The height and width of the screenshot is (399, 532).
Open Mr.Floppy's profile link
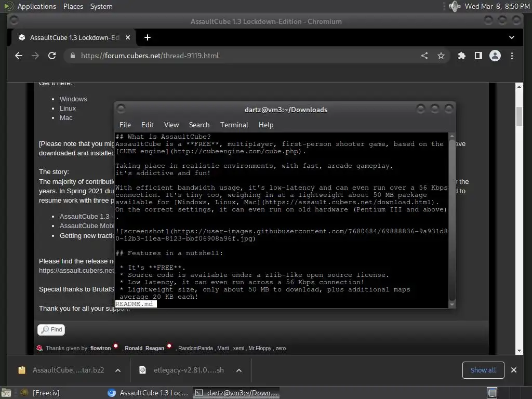coord(260,348)
